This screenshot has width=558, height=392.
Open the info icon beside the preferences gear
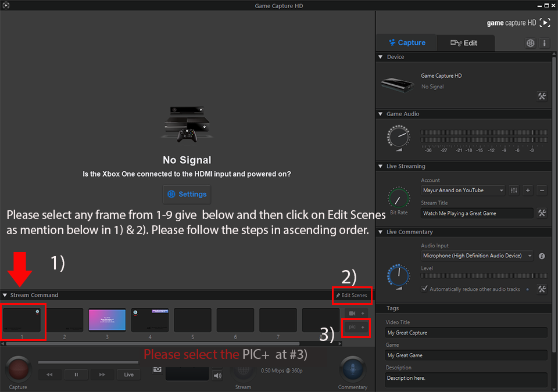point(544,43)
